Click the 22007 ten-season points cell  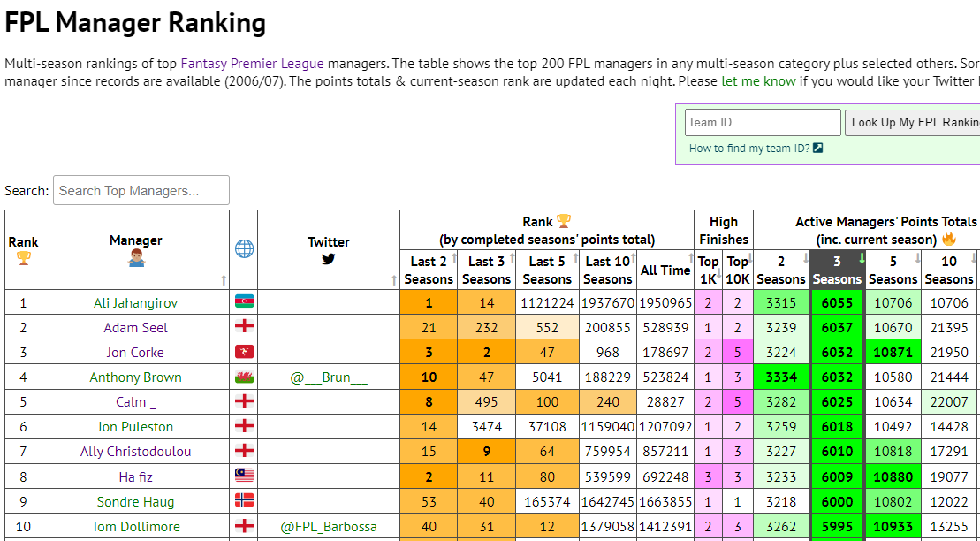tap(949, 402)
